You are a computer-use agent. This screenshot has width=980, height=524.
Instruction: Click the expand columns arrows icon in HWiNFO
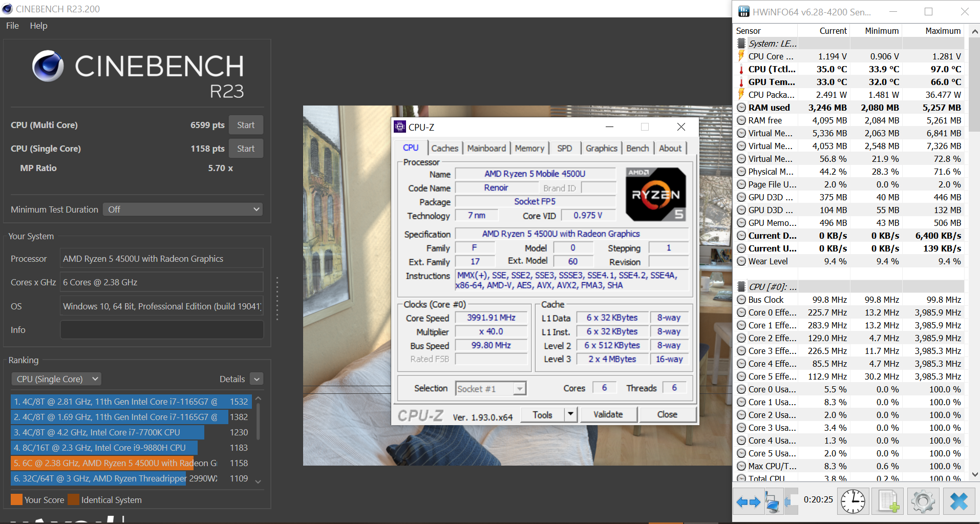click(x=748, y=501)
